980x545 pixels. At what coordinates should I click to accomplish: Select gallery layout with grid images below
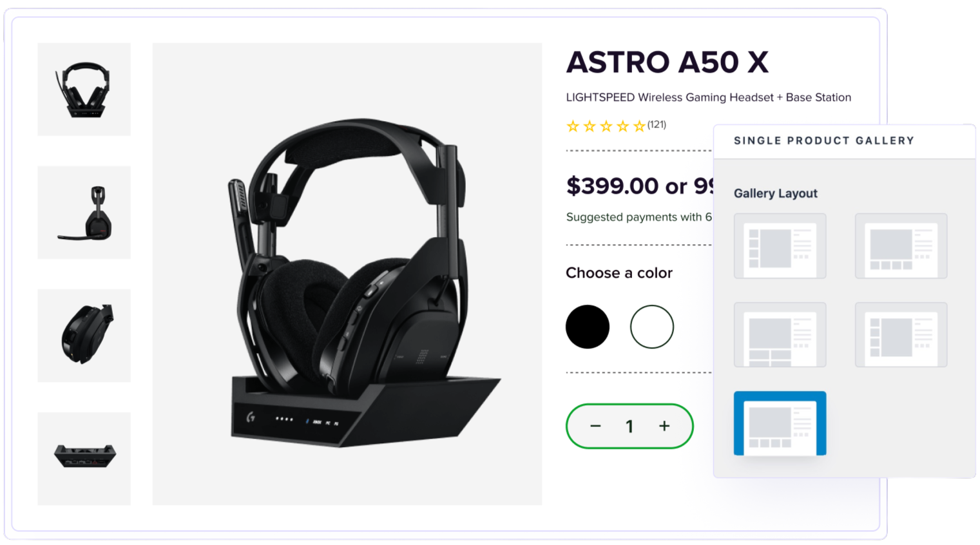pos(780,335)
